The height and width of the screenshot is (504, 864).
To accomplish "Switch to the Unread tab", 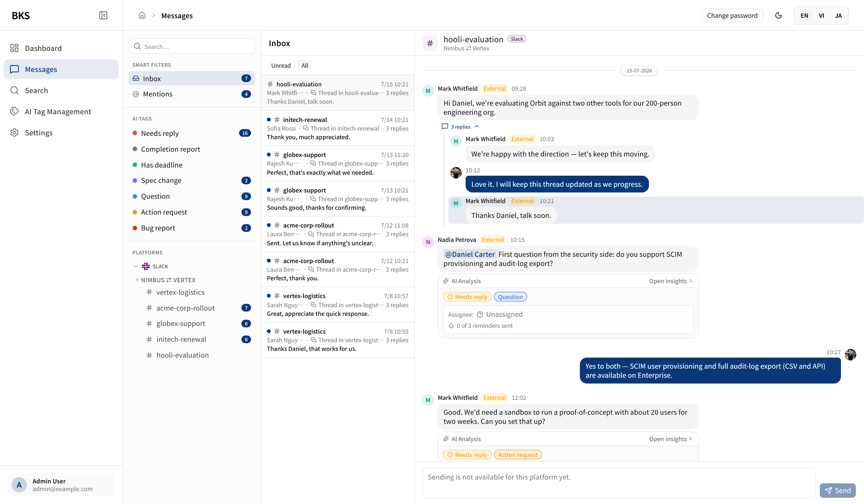I will pos(281,66).
